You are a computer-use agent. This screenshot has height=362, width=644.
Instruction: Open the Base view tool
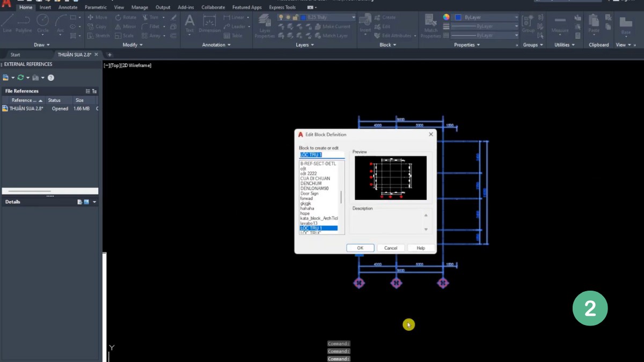[x=626, y=25]
